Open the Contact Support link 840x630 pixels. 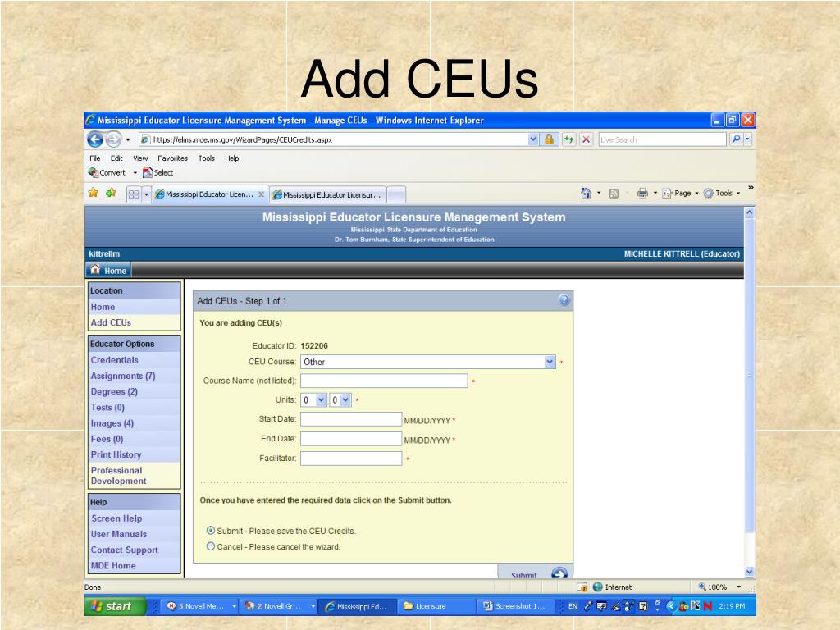(x=125, y=550)
